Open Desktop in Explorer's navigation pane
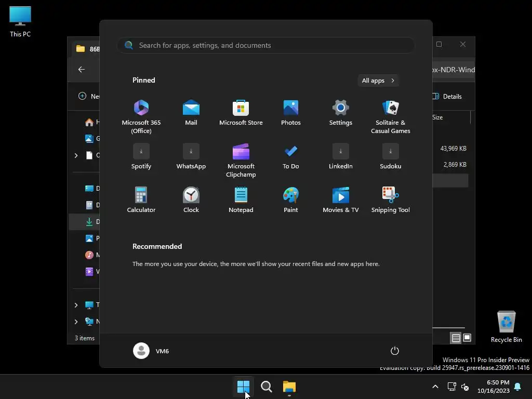 (92, 188)
